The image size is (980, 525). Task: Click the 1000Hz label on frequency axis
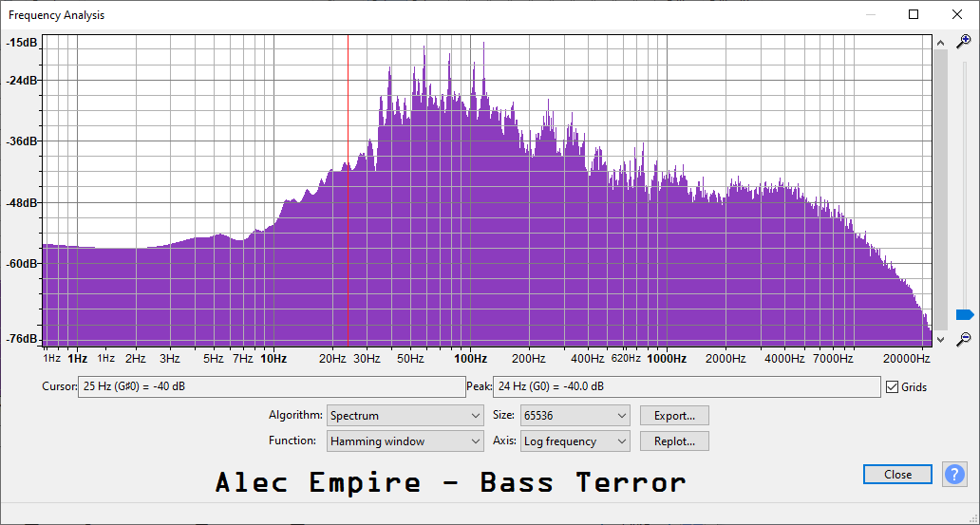(x=667, y=359)
